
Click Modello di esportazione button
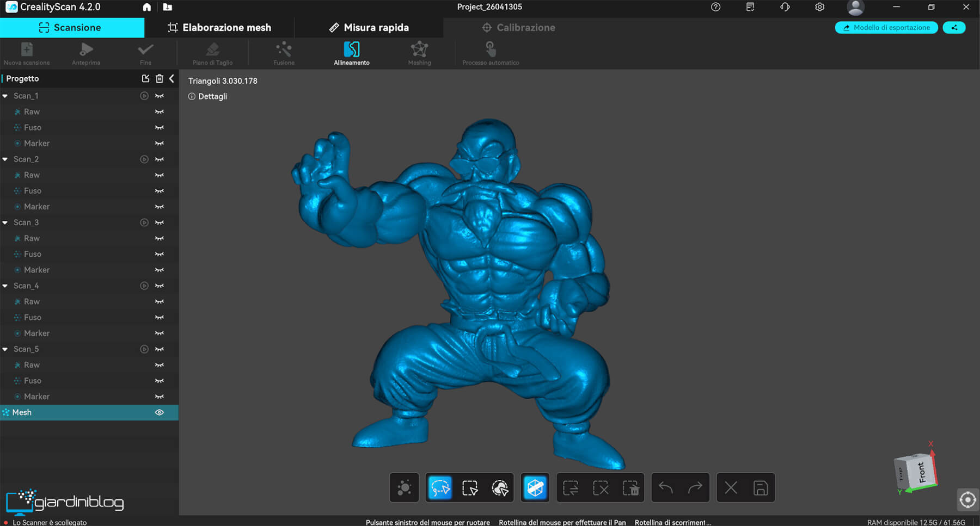click(886, 27)
